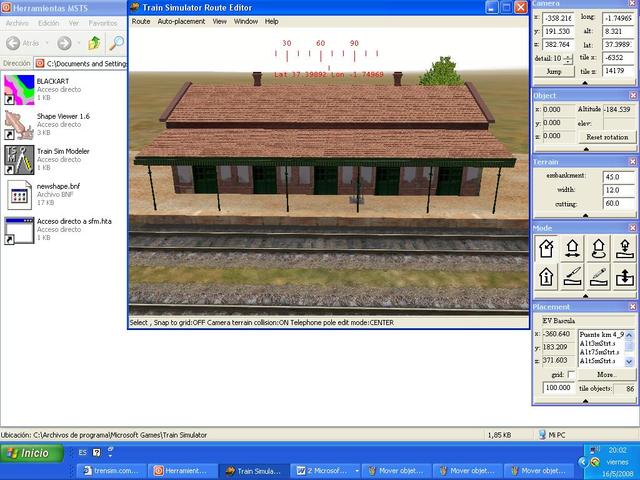Open the Auto-placement menu
This screenshot has width=640, height=480.
point(181,21)
